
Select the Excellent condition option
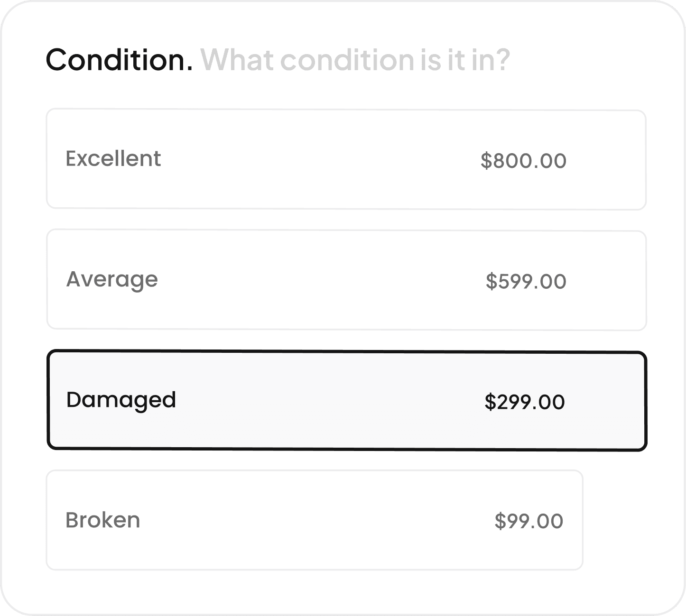click(x=346, y=159)
